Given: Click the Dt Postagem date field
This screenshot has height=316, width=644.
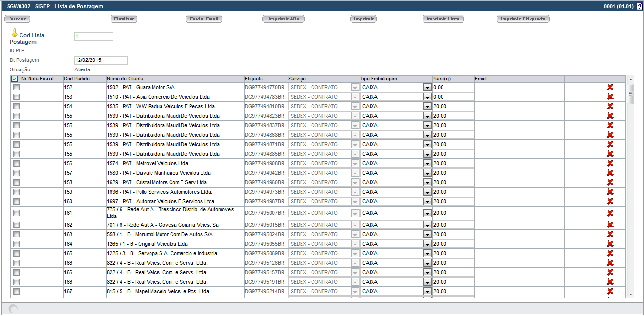Looking at the screenshot, I should pos(101,60).
